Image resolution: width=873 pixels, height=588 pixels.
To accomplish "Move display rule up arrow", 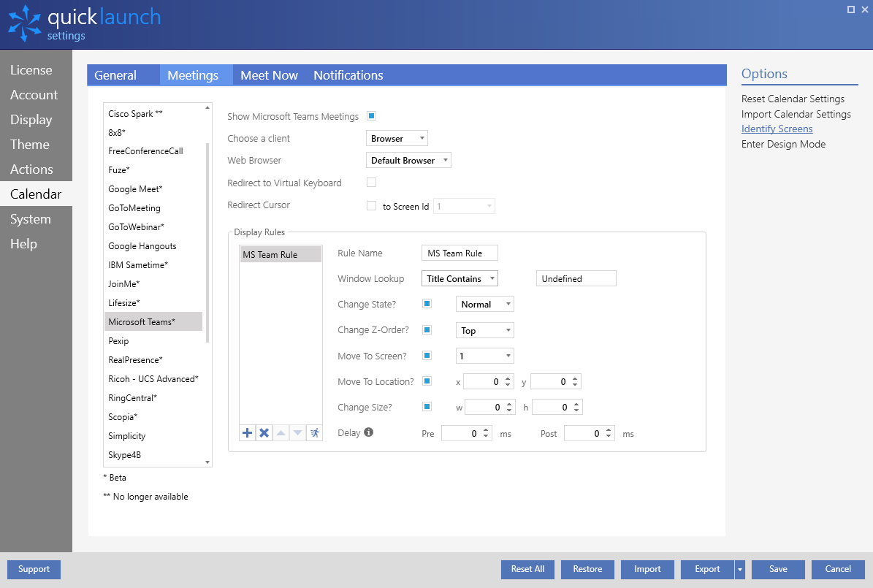I will click(281, 432).
